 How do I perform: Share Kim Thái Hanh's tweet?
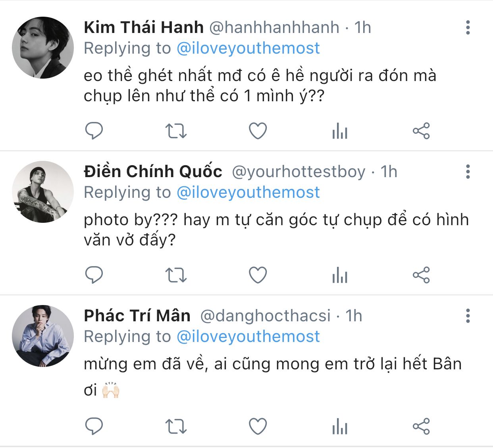click(421, 131)
